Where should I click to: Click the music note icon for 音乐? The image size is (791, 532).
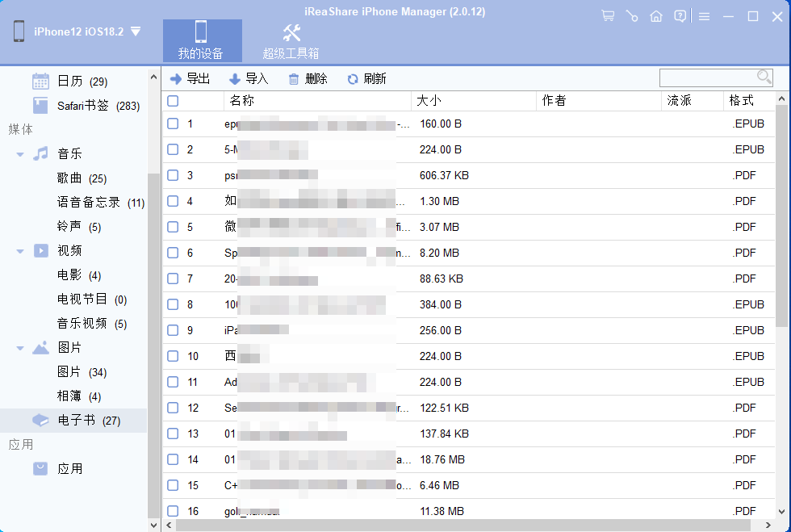pos(40,153)
